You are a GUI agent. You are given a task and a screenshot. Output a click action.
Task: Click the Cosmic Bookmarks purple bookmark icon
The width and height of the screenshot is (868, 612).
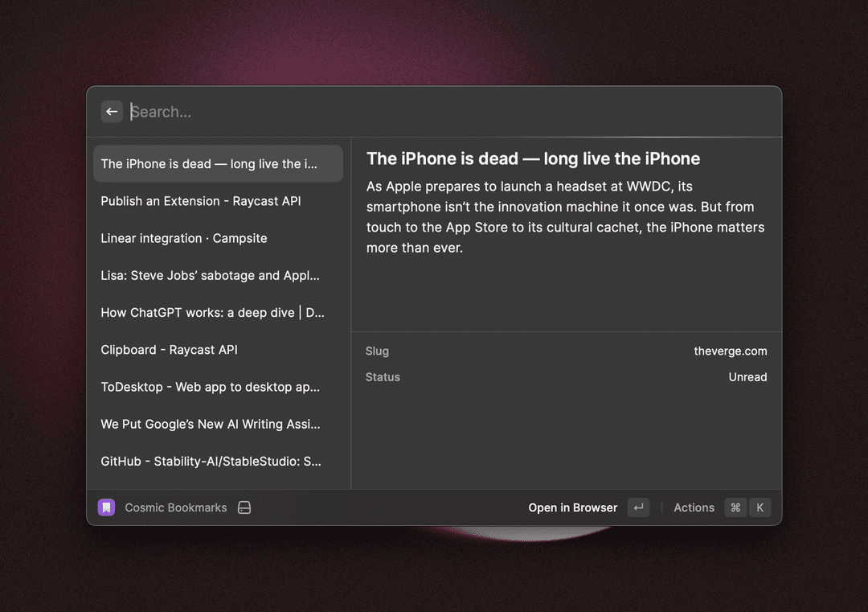(106, 507)
